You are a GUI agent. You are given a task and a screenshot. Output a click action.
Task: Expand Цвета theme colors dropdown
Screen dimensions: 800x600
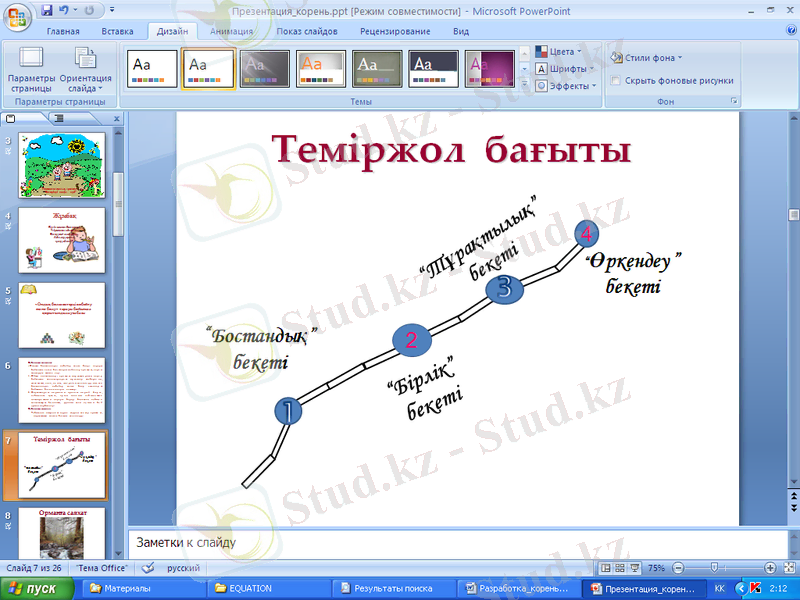click(559, 51)
